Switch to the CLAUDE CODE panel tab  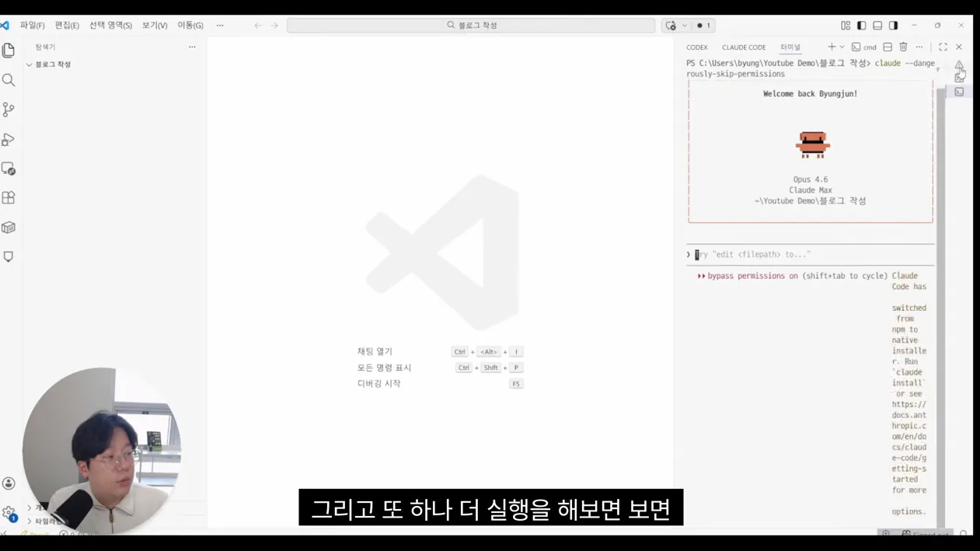click(744, 47)
